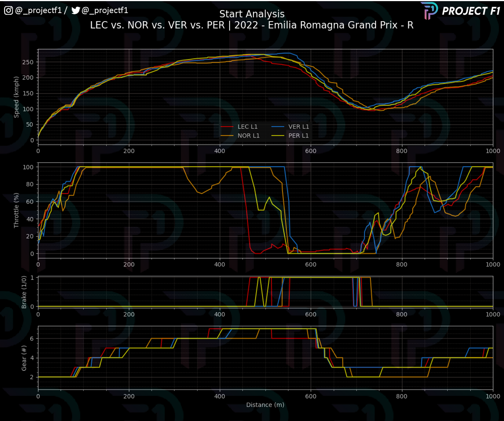Click the 400 label under throttle chart

point(220,264)
